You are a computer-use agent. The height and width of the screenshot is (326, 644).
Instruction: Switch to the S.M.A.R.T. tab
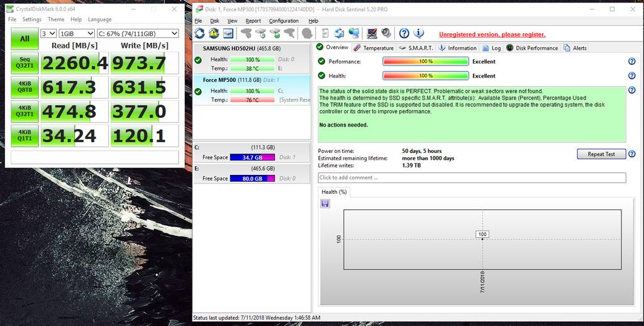coord(416,48)
